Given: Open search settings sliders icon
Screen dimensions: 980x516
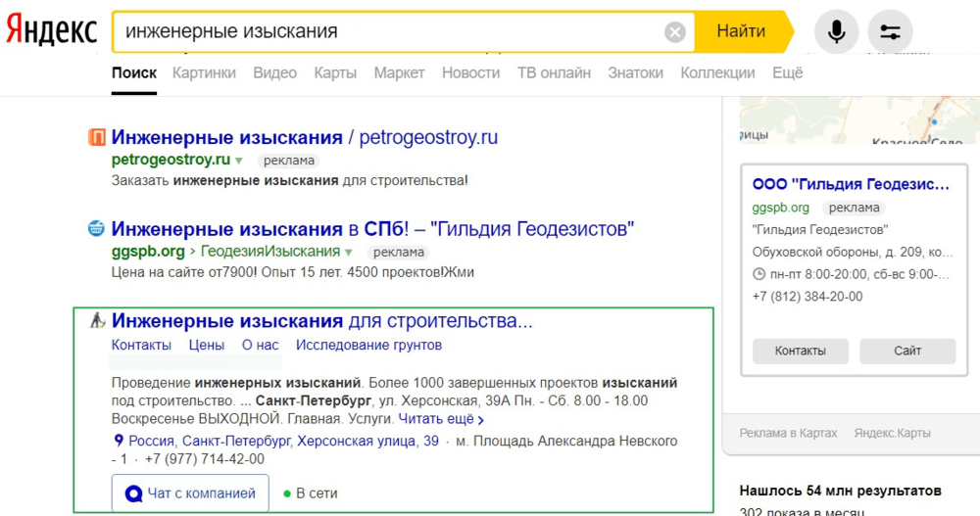Looking at the screenshot, I should 890,31.
